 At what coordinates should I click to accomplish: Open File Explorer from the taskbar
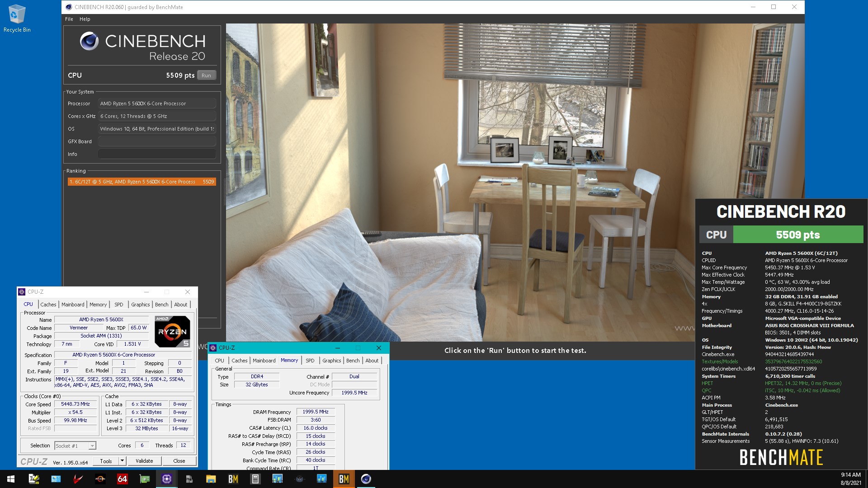(211, 479)
